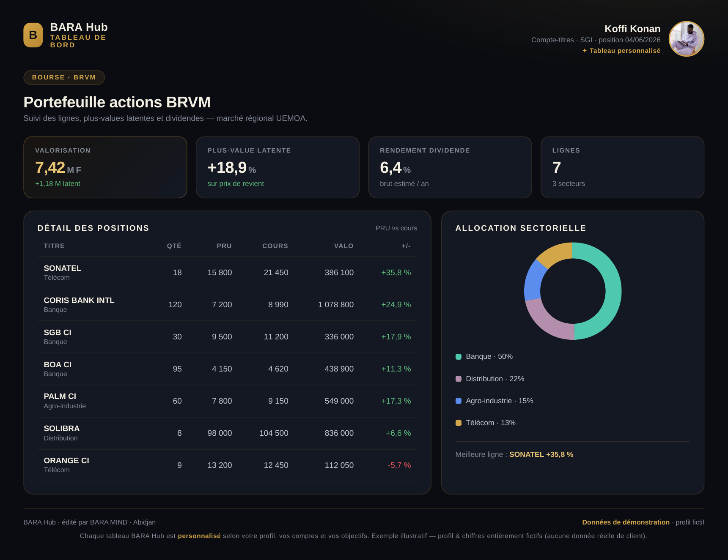Screen dimensions: 728x560
Task: Click the Koffi Konan name
Action: point(632,29)
